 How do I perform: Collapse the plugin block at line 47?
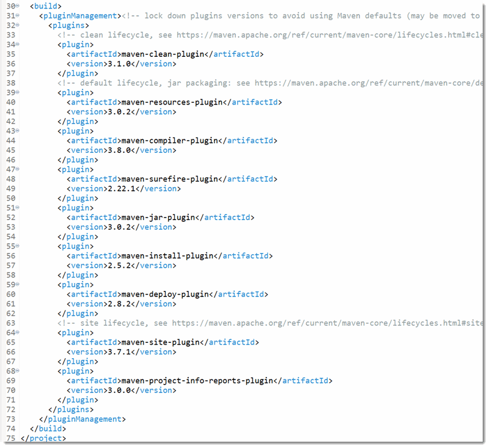pyautogui.click(x=18, y=169)
